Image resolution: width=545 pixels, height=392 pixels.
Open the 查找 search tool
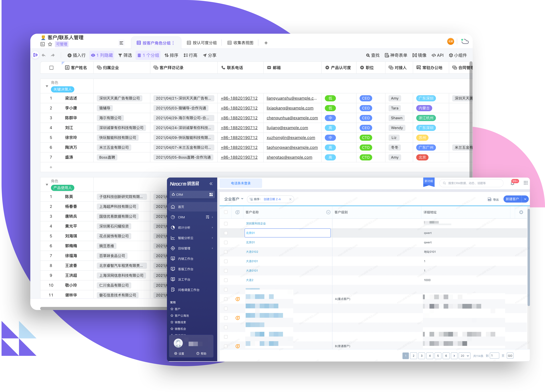click(373, 55)
